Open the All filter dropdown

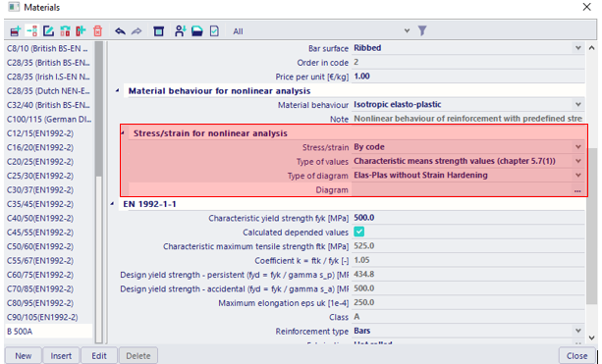click(x=407, y=31)
